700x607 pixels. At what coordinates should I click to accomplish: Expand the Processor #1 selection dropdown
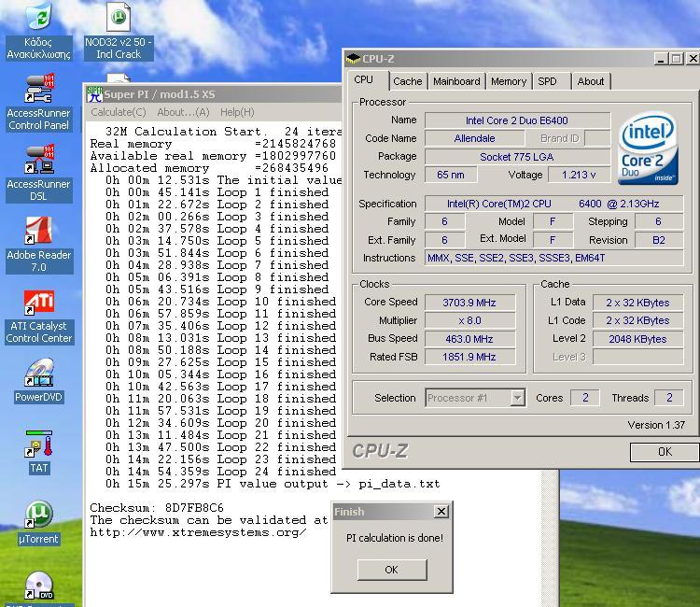click(x=517, y=398)
